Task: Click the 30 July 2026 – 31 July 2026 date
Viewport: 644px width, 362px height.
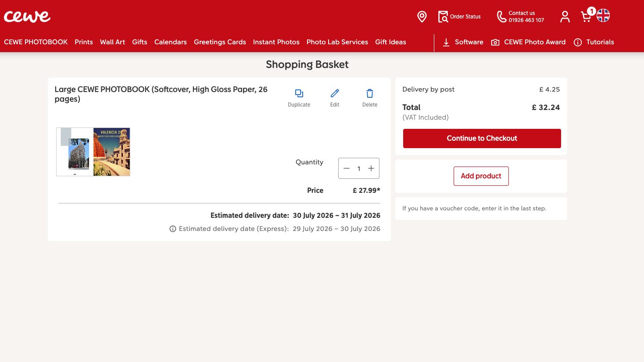Action: point(336,216)
